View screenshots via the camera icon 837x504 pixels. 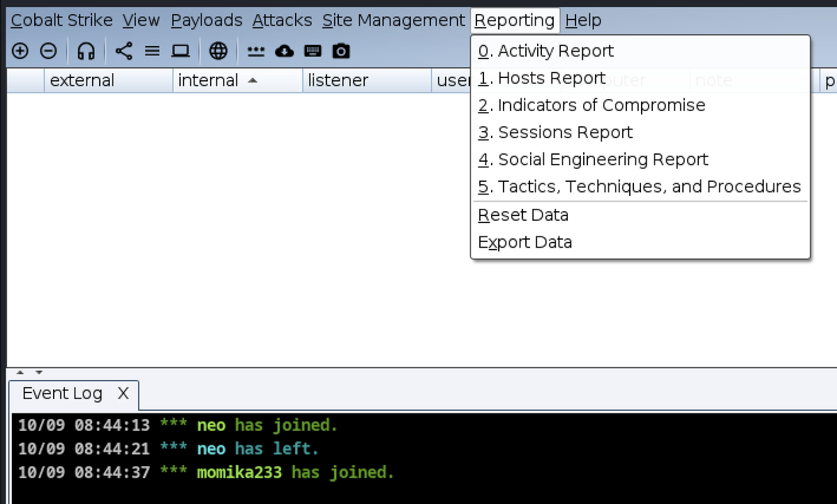[341, 51]
